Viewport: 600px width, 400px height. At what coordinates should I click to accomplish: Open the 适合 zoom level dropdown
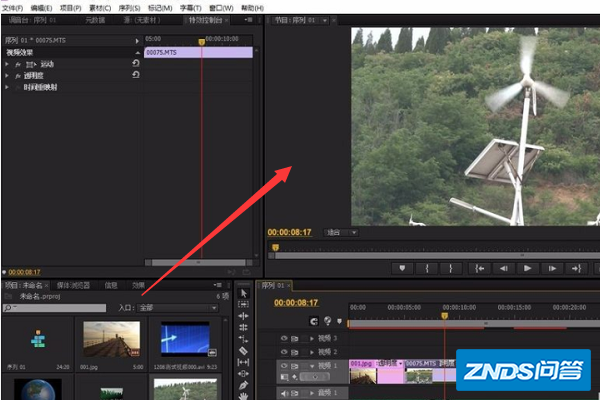click(x=341, y=232)
